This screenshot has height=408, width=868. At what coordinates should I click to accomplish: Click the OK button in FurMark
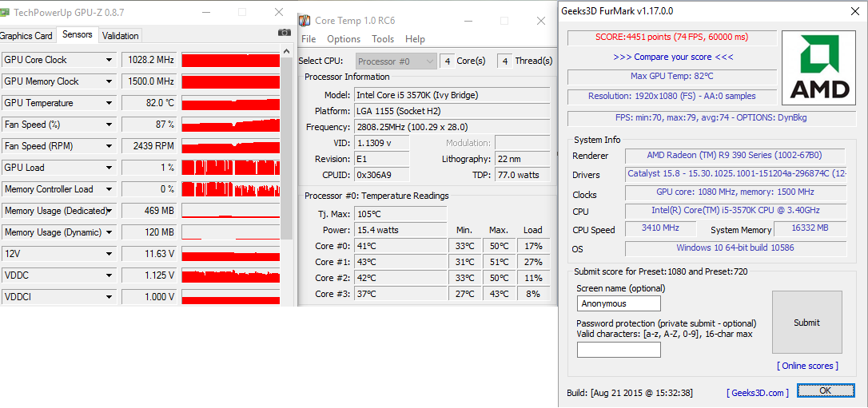pyautogui.click(x=825, y=390)
